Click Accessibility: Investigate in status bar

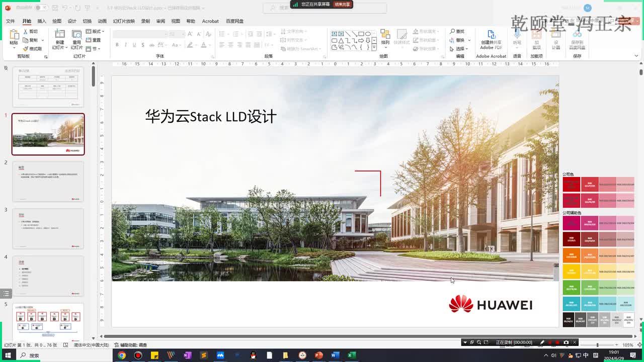coord(130,345)
